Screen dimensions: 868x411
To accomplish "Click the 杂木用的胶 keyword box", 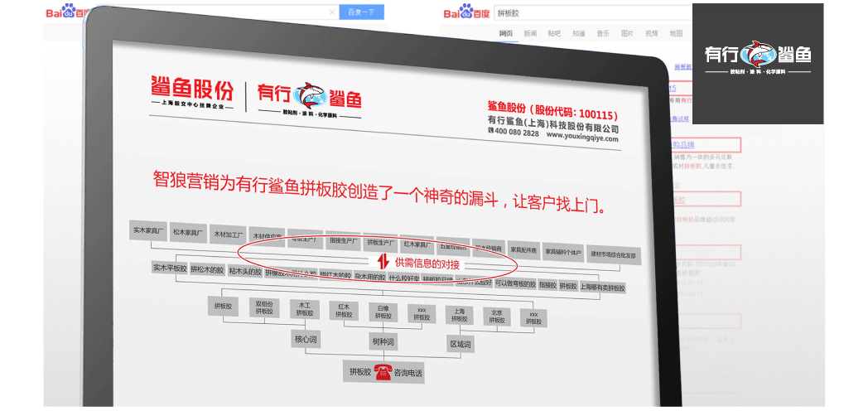I will (x=370, y=277).
